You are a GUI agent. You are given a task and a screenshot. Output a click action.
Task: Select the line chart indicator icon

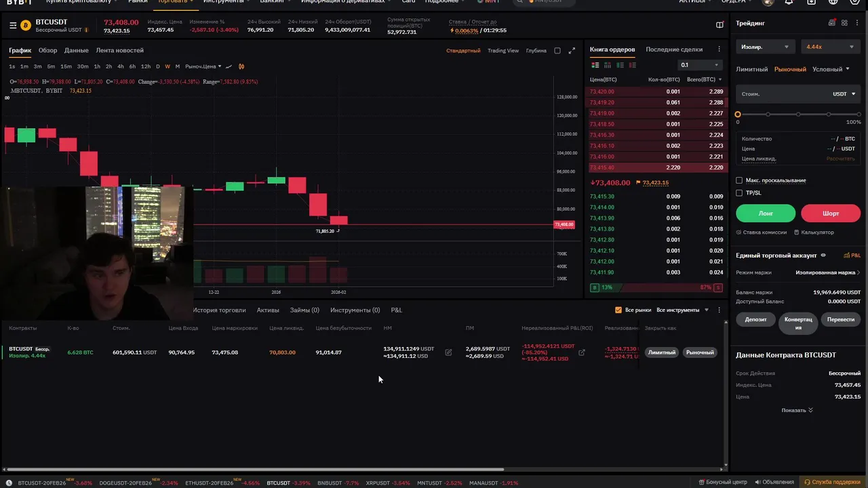[x=229, y=66]
